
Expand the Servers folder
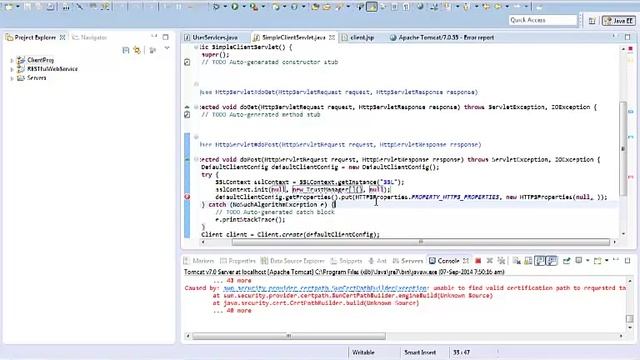point(12,78)
